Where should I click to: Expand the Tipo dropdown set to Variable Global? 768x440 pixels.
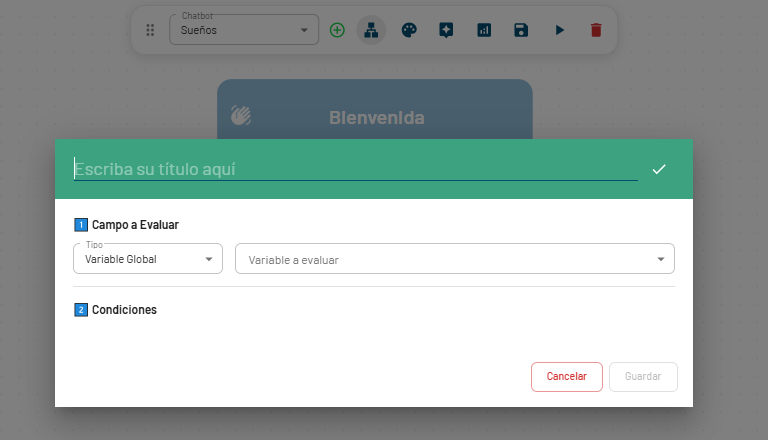(147, 259)
